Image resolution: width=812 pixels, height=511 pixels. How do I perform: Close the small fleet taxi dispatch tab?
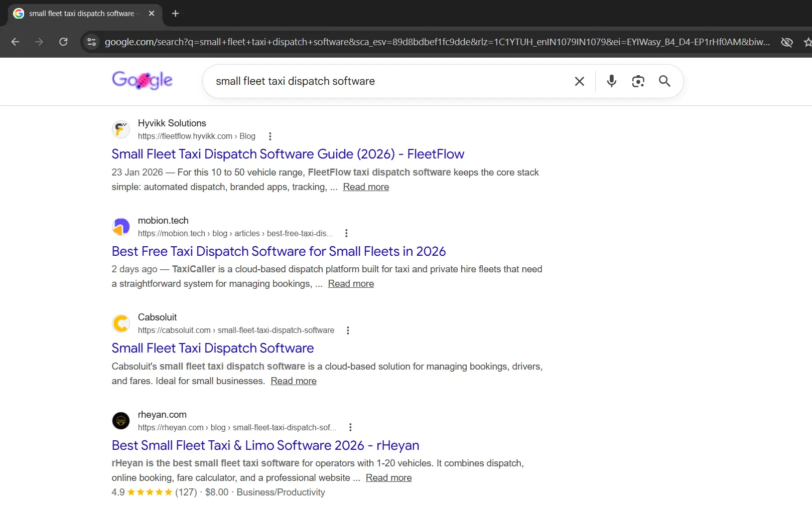coord(152,14)
